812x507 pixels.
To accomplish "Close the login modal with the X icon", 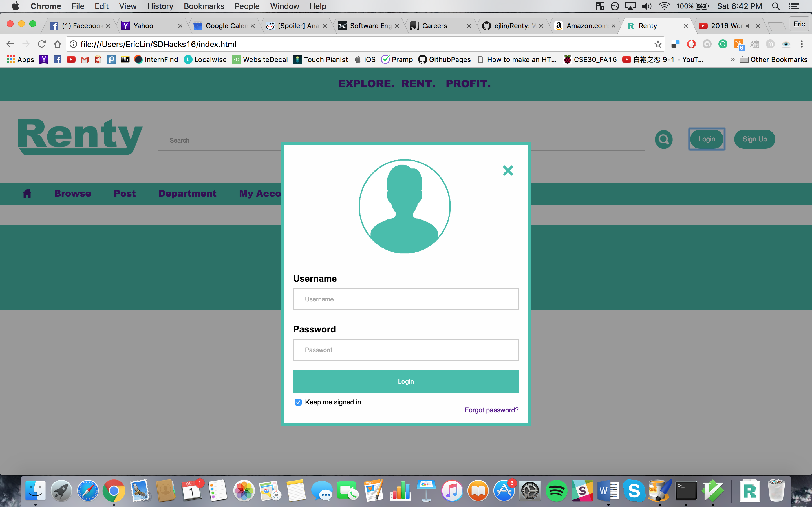I will [508, 170].
